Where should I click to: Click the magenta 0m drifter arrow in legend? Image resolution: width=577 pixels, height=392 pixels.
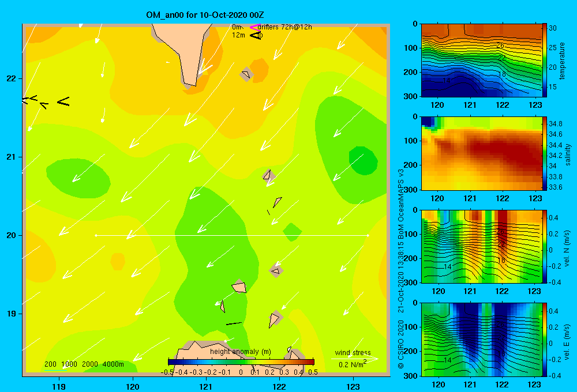point(255,27)
